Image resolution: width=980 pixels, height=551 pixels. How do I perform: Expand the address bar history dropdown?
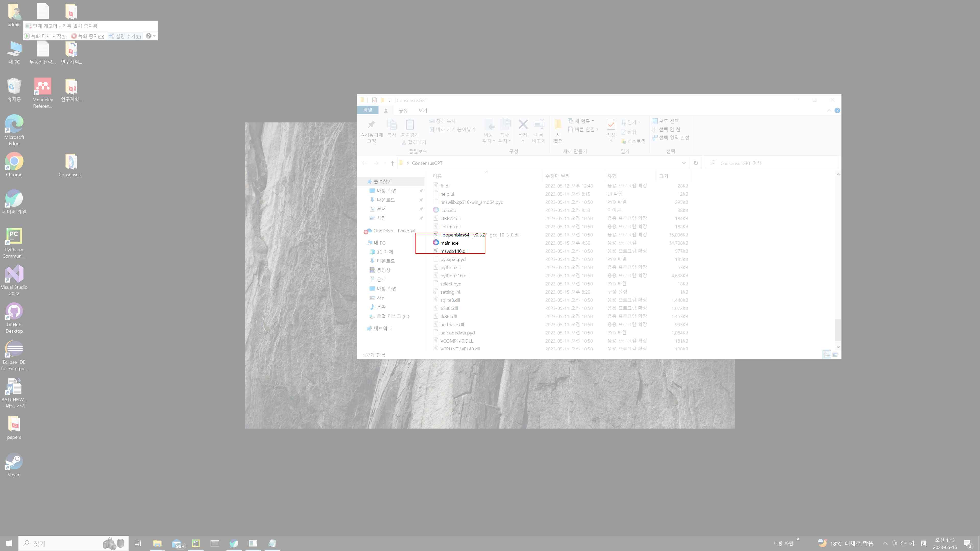point(684,163)
